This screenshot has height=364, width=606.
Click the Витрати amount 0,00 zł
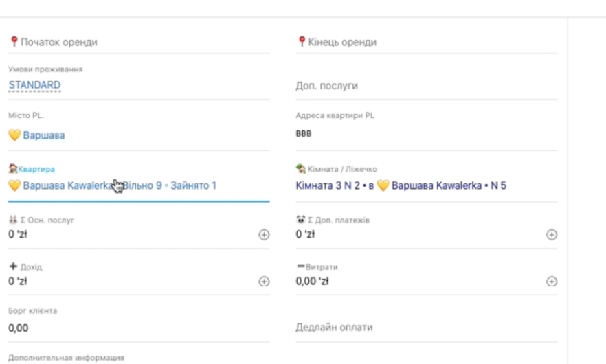[x=313, y=282]
